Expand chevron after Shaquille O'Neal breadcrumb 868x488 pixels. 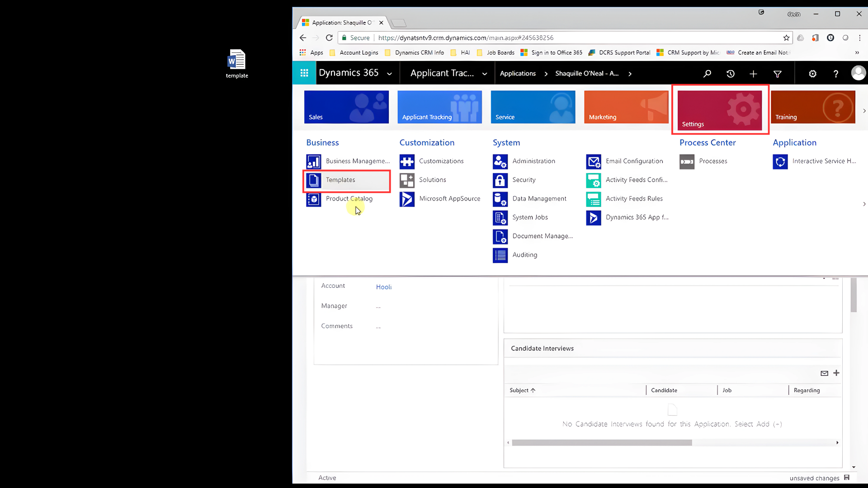[x=630, y=74]
